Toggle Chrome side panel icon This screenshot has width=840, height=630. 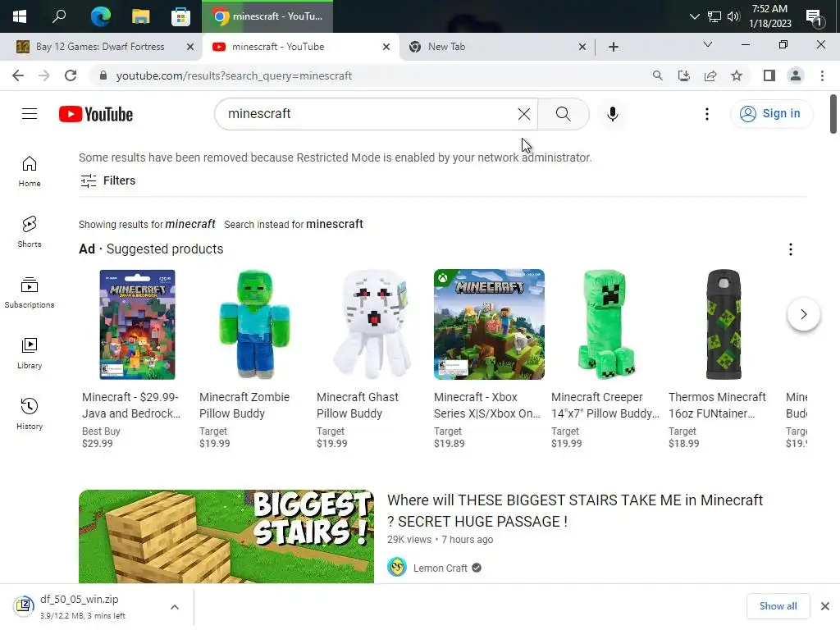click(x=769, y=75)
